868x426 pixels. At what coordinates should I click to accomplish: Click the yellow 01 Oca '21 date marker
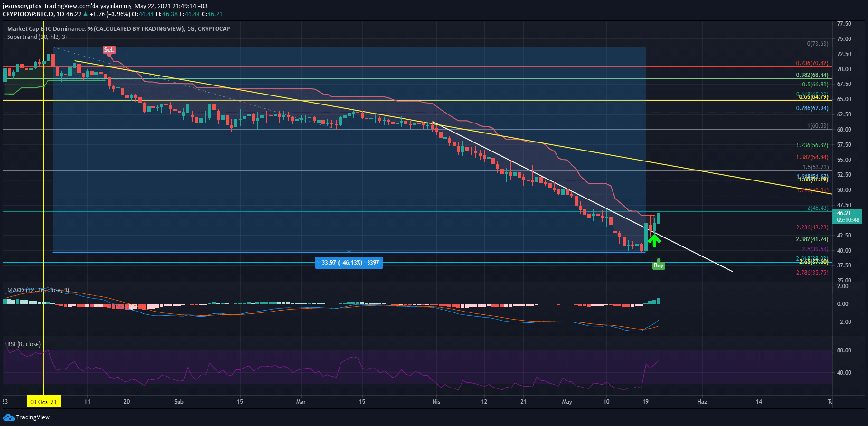pyautogui.click(x=44, y=402)
